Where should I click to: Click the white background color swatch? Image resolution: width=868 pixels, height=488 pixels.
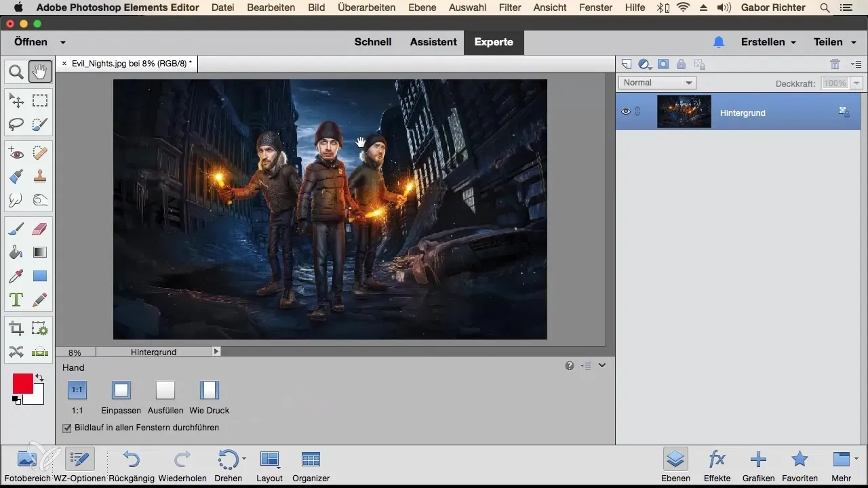click(x=37, y=398)
